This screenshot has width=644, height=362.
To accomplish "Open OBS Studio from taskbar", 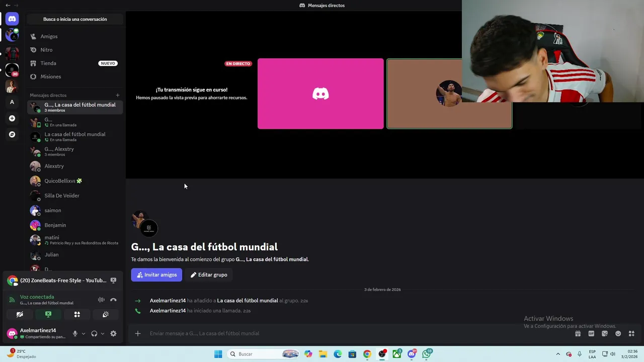I will point(382,354).
